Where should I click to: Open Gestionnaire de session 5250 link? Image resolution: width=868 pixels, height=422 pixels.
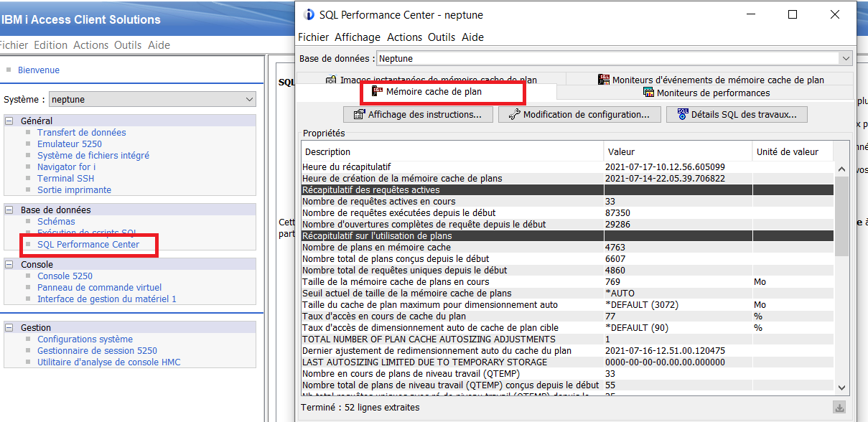click(x=97, y=350)
